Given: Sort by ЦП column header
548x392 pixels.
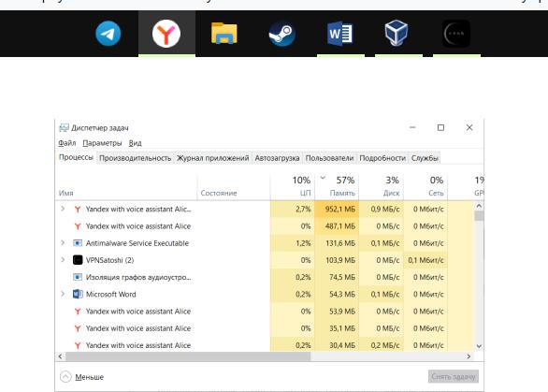Looking at the screenshot, I should (292, 187).
